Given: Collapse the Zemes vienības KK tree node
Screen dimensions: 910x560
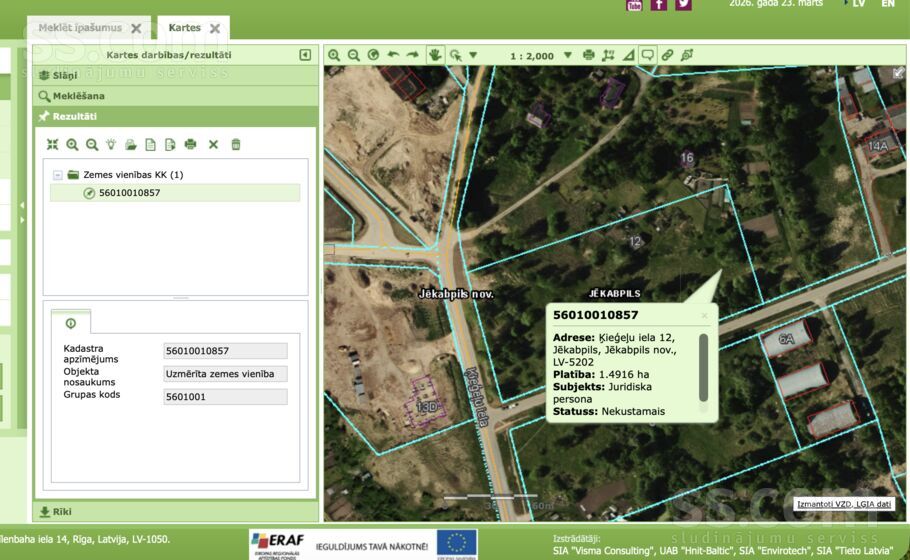Looking at the screenshot, I should (x=58, y=175).
